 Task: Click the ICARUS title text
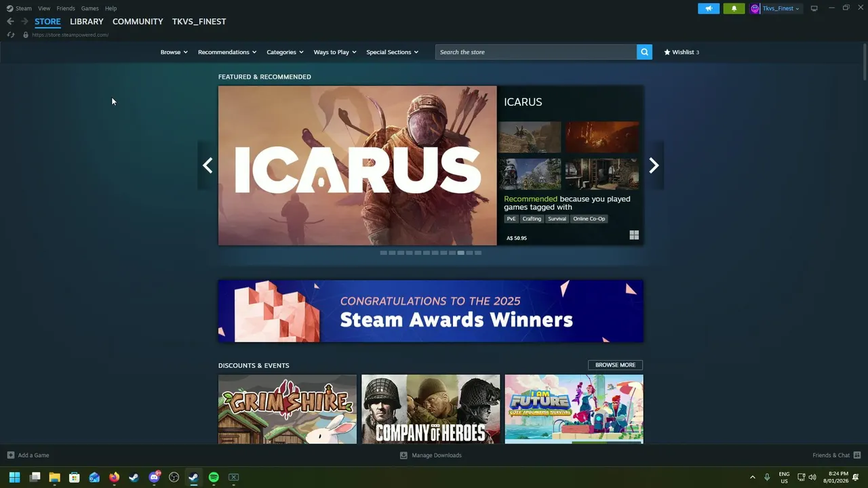(523, 102)
